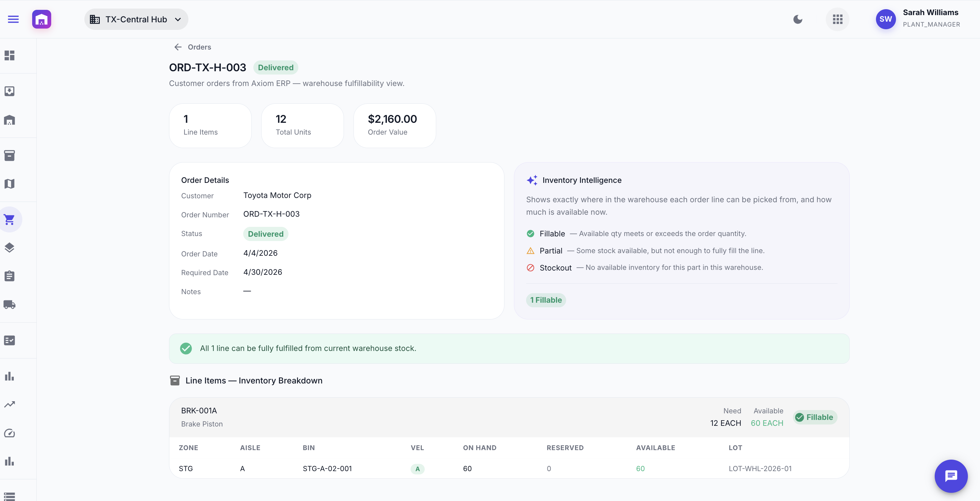Open the inbound receiving sidebar icon
This screenshot has height=501, width=980.
click(x=10, y=91)
